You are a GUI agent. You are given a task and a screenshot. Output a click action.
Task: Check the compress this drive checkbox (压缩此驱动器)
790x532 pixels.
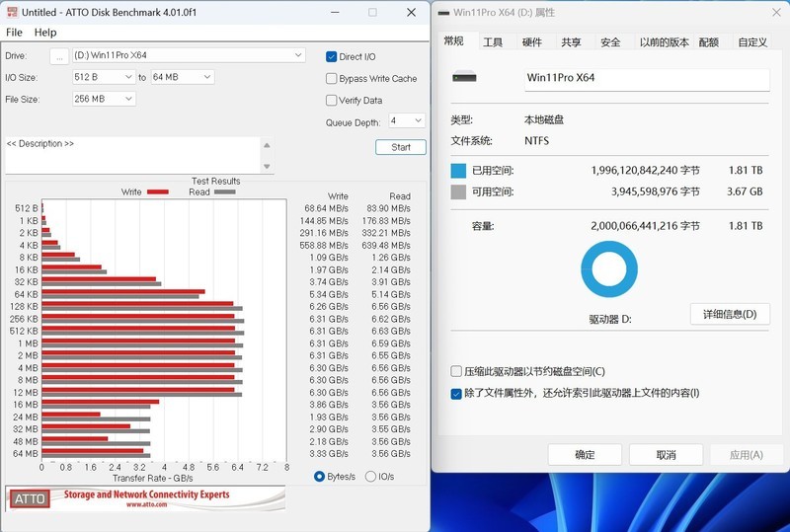tap(456, 371)
